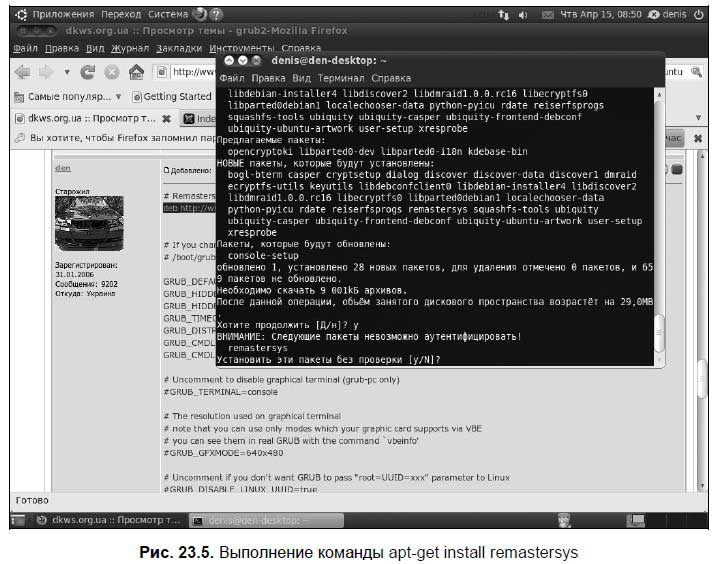This screenshot has height=564, width=717.
Task: Open the tab list dropdown arrow
Action: coord(698,118)
